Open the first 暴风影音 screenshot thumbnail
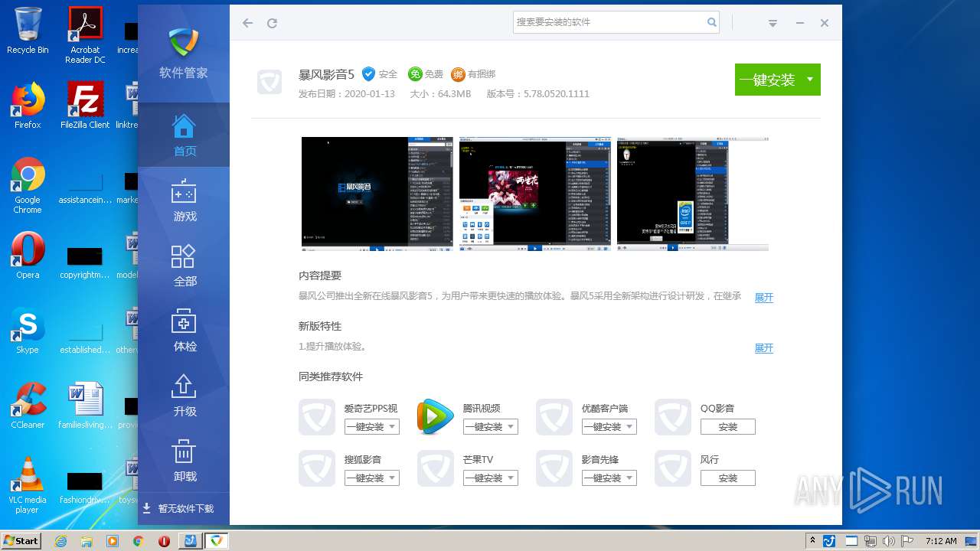Screen dimensions: 980x551 pyautogui.click(x=377, y=194)
